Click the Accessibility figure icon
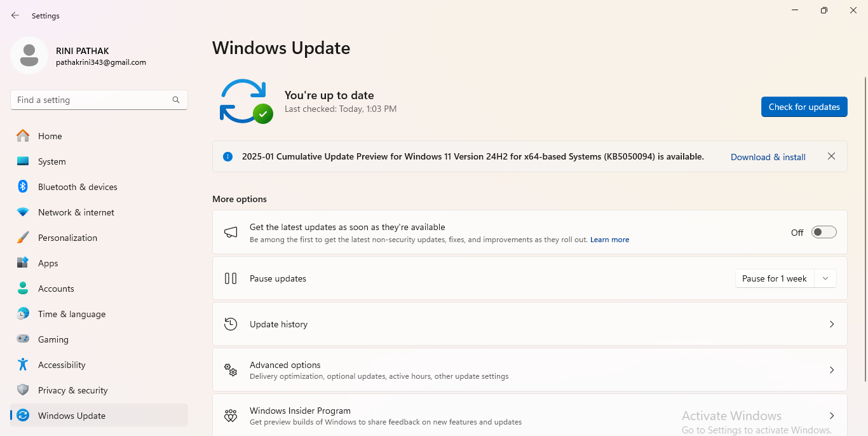 [23, 365]
